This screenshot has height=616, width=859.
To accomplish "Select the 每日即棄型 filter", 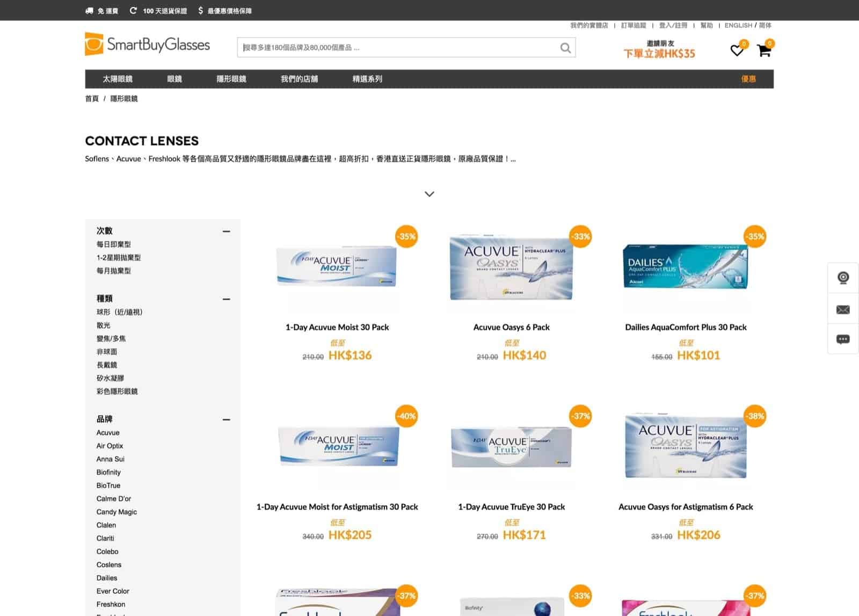I will pos(114,244).
